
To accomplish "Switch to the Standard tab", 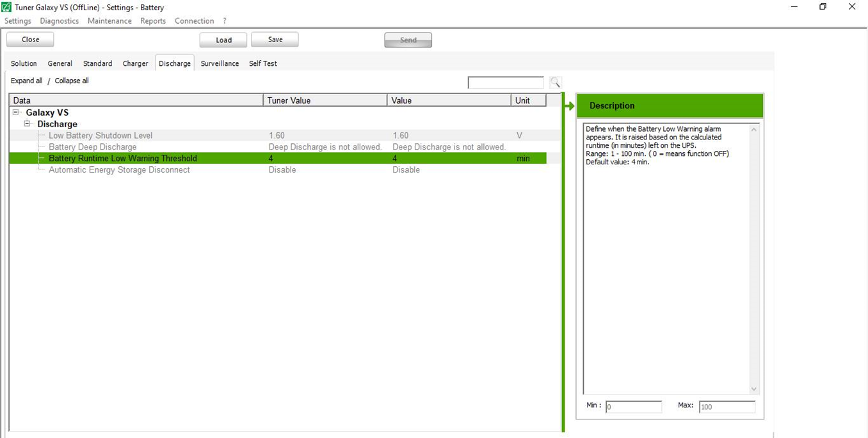I will [98, 63].
